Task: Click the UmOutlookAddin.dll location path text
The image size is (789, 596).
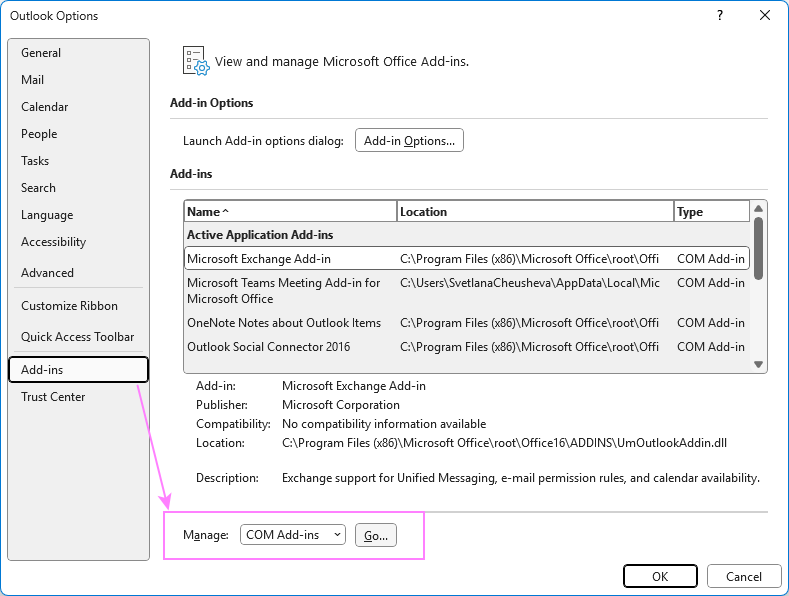Action: click(504, 443)
